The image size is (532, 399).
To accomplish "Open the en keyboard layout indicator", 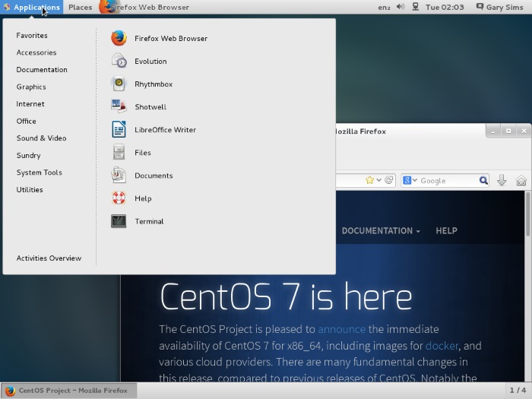I will [385, 7].
